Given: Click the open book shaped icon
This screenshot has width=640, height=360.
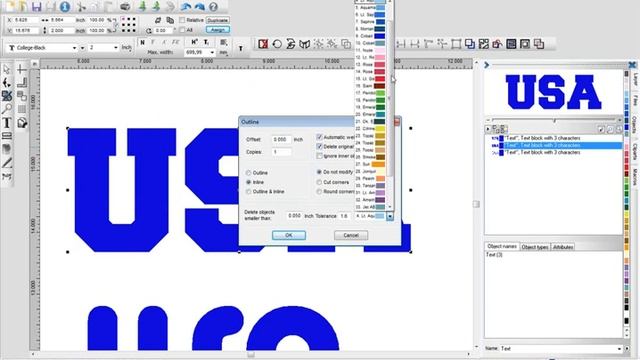Looking at the screenshot, I should tap(304, 44).
